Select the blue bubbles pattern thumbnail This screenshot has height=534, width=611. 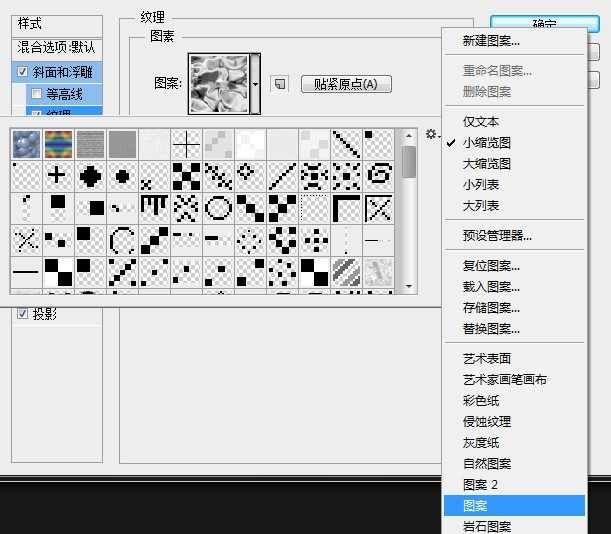[26, 144]
